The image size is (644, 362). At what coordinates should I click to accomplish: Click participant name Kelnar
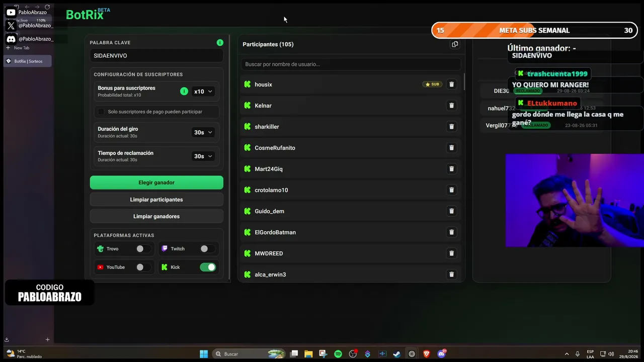[263, 106]
